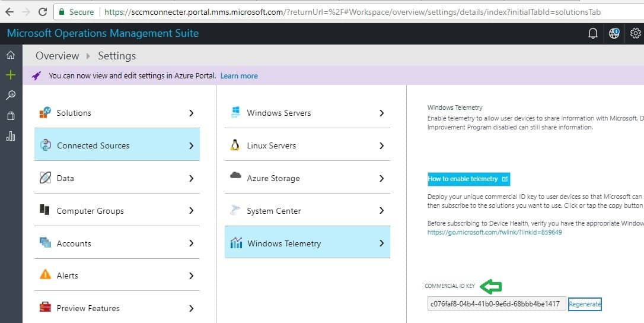Expand Linux Servers chevron arrow
This screenshot has width=644, height=323.
(381, 145)
